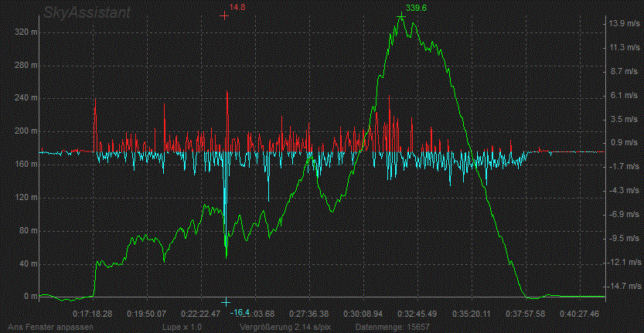Click the 160 m altitude axis label
Screen dimensions: 644x333
[x=26, y=165]
